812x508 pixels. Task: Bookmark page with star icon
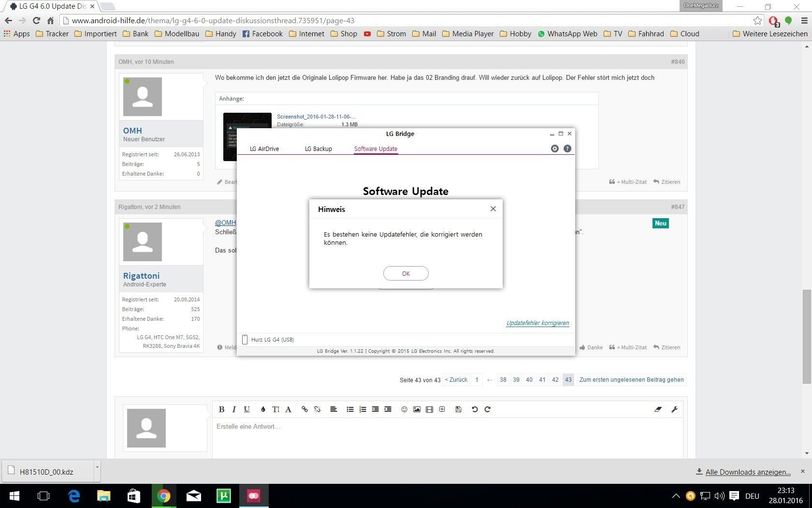pyautogui.click(x=757, y=21)
